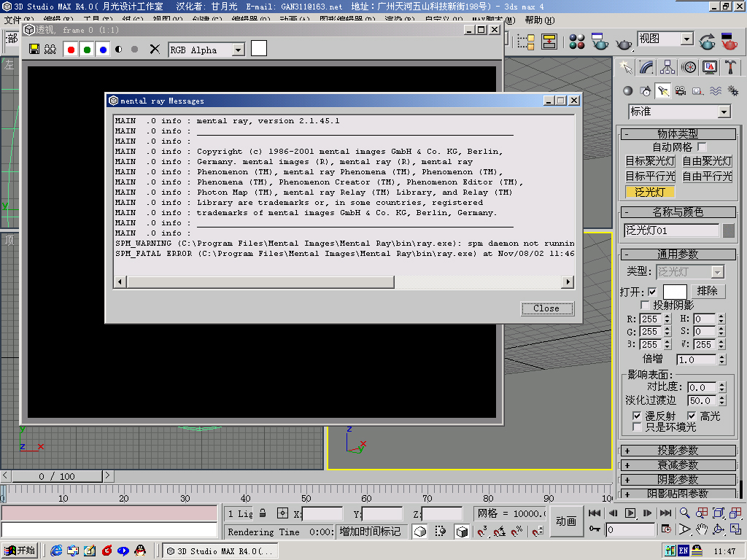Viewport: 747px width, 560px height.
Task: Click the 目标聚光灯 button
Action: [650, 161]
